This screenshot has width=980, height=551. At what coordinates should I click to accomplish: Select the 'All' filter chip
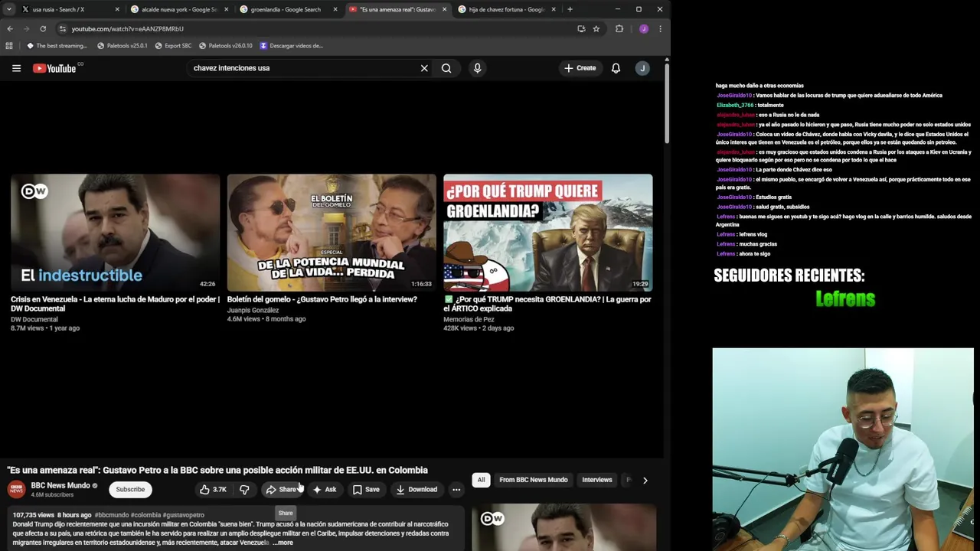click(481, 480)
